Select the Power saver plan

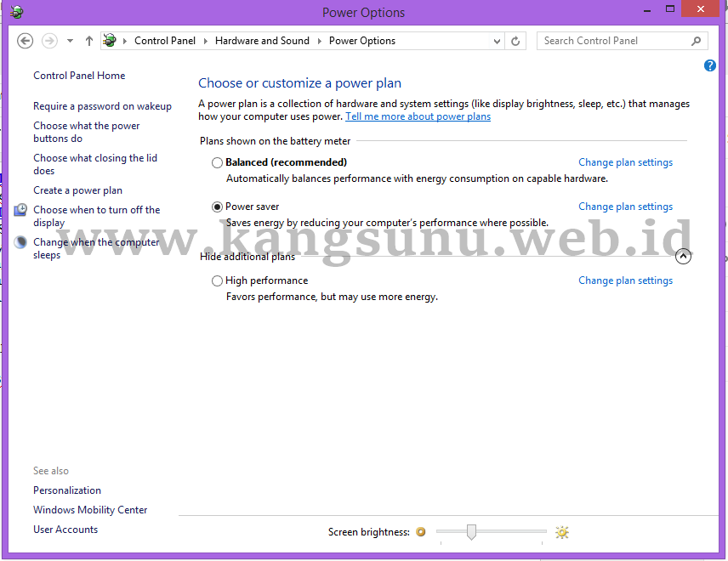pyautogui.click(x=217, y=207)
